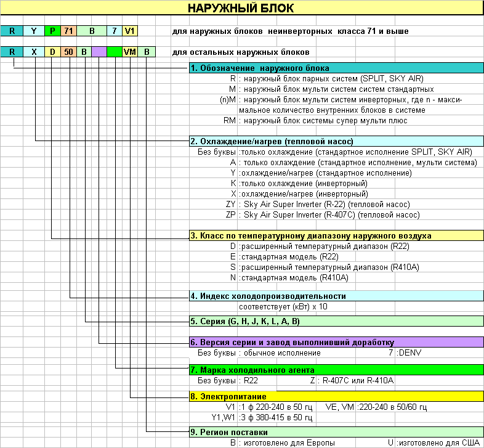Select text about неинверторных класса 71 и выше
The height and width of the screenshot is (448, 484).
290,31
